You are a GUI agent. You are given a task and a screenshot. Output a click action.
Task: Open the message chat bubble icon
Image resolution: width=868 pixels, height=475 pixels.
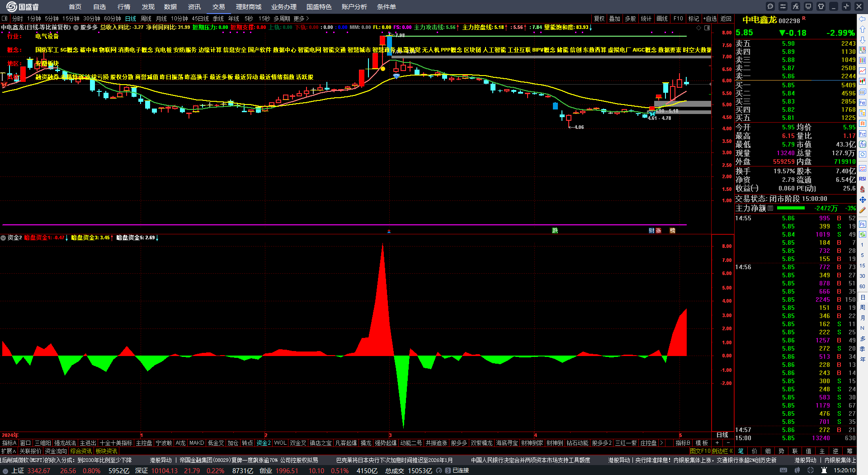coord(770,6)
